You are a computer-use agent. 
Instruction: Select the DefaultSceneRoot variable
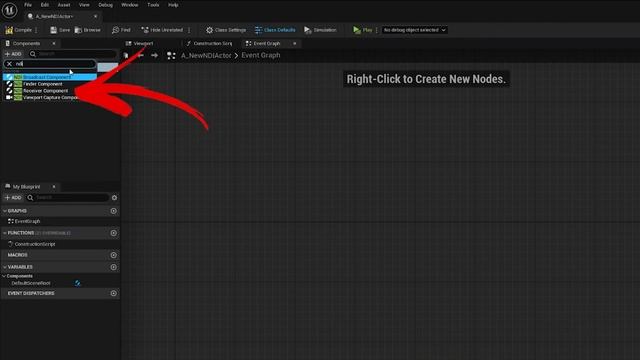pos(31,283)
